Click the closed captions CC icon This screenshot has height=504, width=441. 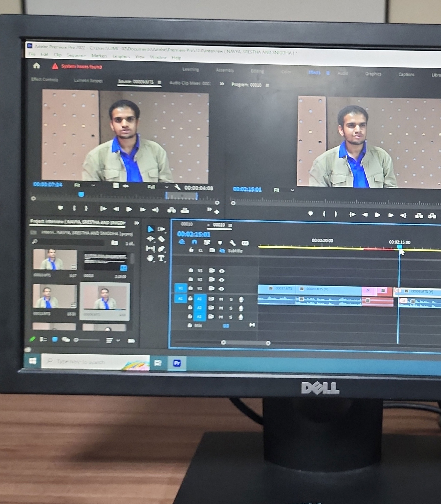pos(245,243)
